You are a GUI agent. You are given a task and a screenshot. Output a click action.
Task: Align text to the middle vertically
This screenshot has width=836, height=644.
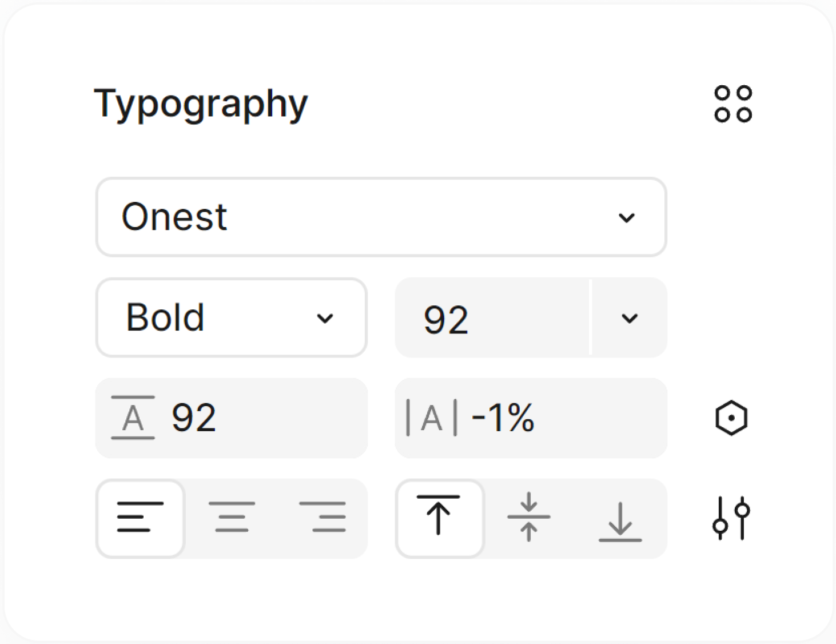pyautogui.click(x=529, y=518)
